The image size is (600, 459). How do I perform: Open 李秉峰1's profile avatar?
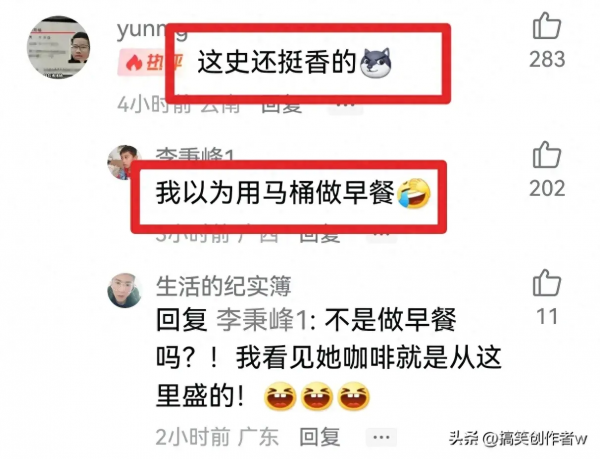point(122,163)
